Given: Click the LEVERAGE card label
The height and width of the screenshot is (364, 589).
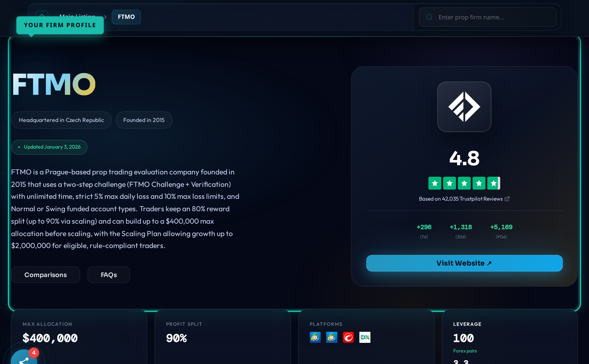Looking at the screenshot, I should pyautogui.click(x=468, y=324).
